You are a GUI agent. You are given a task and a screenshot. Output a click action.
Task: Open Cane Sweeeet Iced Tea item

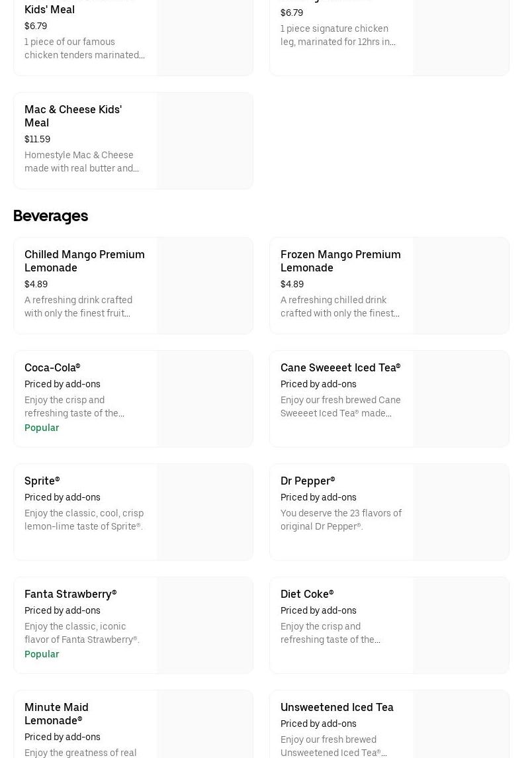(x=340, y=367)
